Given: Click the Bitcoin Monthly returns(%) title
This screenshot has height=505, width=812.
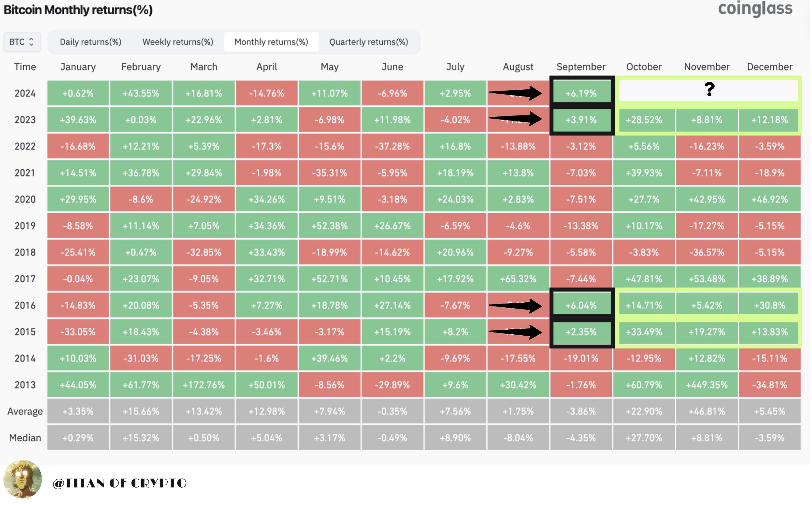Looking at the screenshot, I should tap(78, 10).
